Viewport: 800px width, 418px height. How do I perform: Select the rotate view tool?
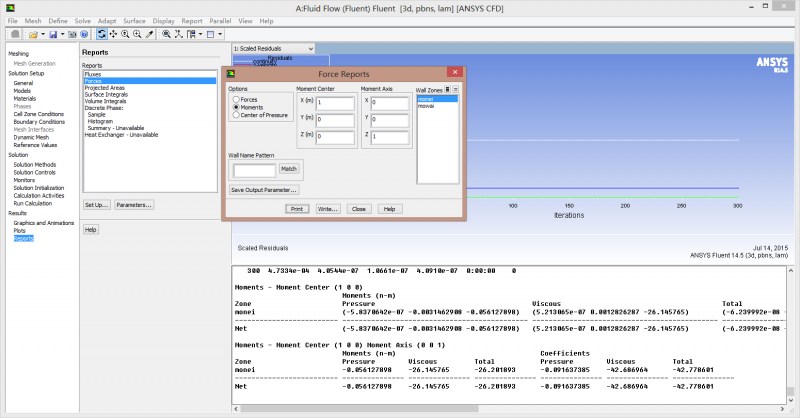[102, 34]
